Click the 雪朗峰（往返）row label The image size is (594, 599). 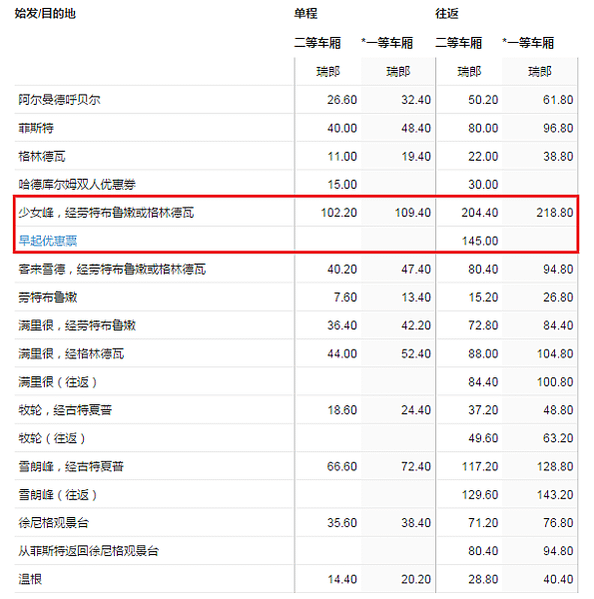[x=58, y=495]
